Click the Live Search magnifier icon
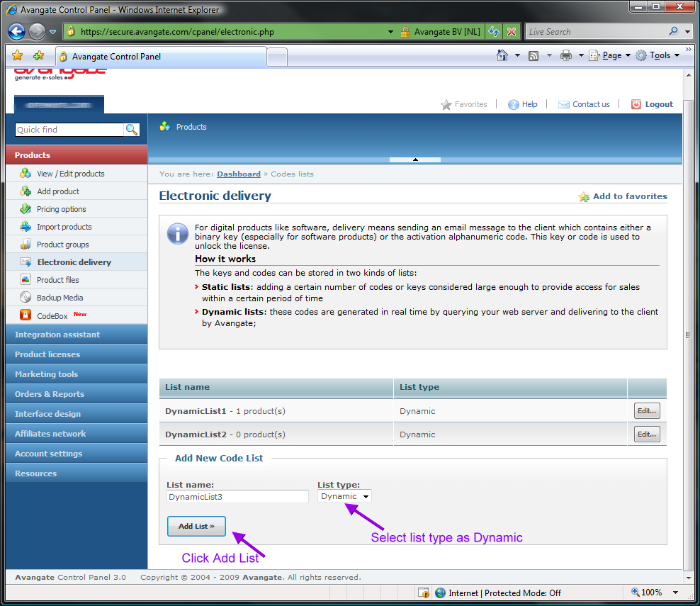Image resolution: width=700 pixels, height=606 pixels. point(673,31)
